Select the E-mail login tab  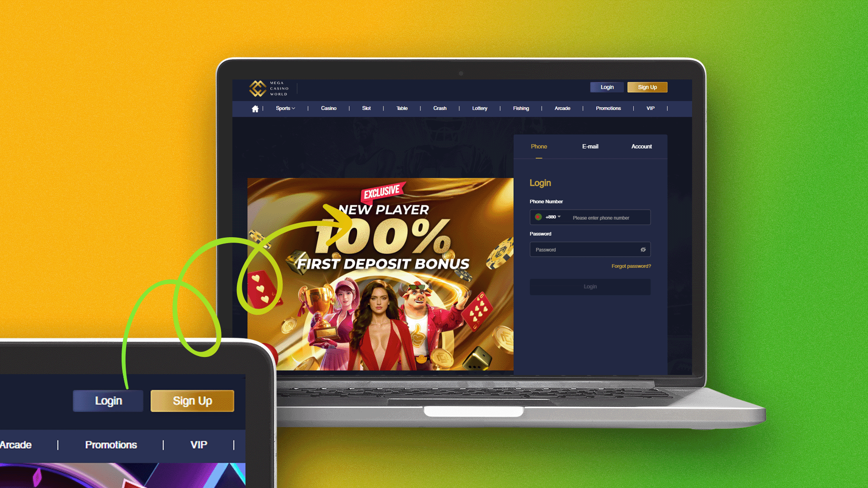tap(590, 146)
